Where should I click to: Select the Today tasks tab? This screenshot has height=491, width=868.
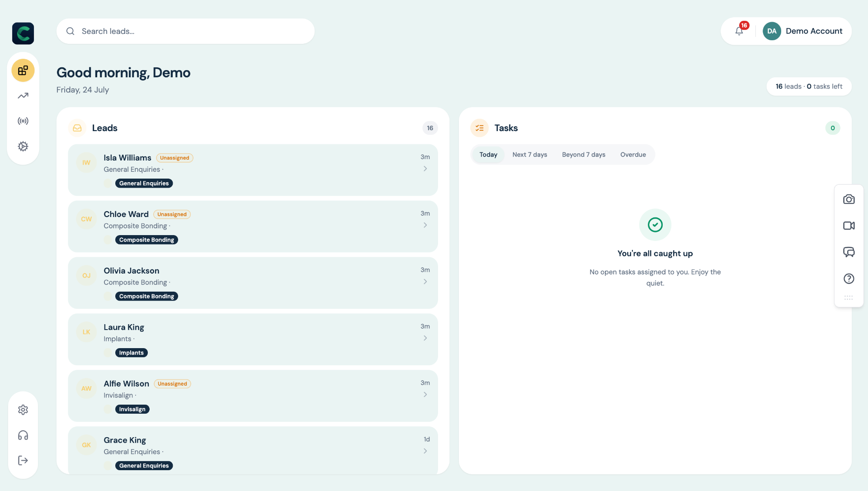tap(488, 155)
